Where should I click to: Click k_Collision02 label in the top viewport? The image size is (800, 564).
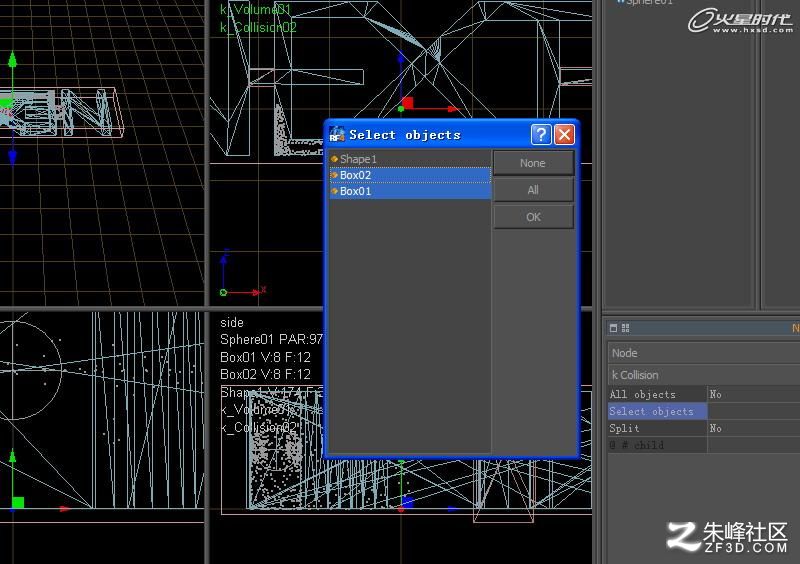click(258, 27)
